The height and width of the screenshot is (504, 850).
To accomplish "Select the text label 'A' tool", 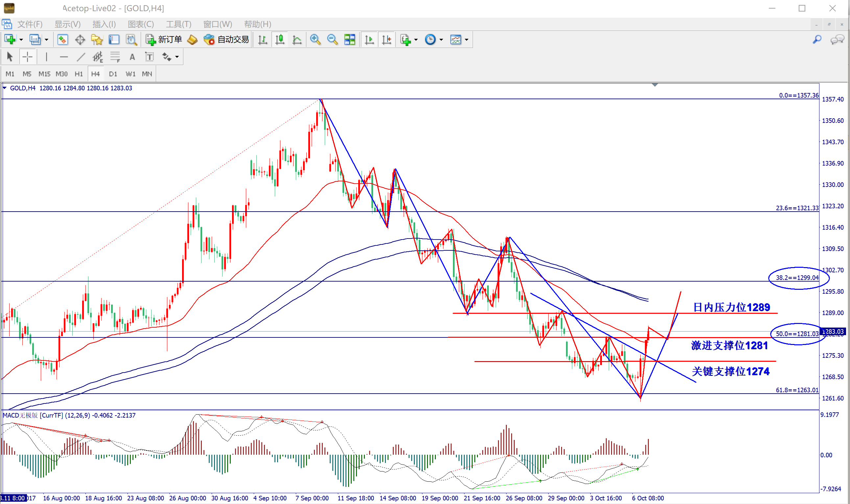I will pyautogui.click(x=132, y=57).
